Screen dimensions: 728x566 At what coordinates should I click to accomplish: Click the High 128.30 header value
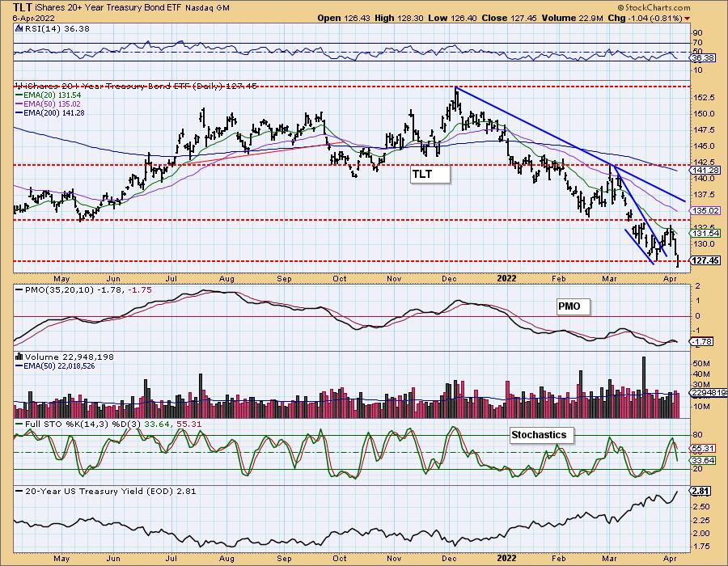pyautogui.click(x=400, y=19)
